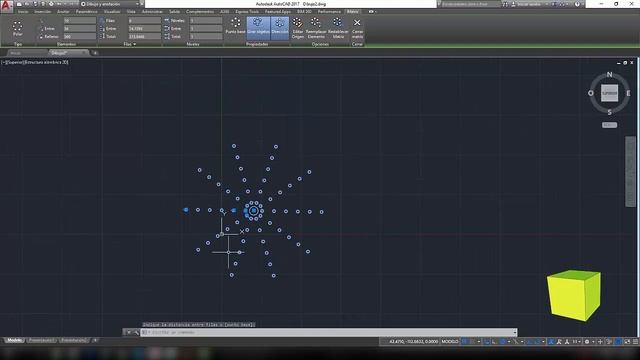Open the object snap dropdown arrow
This screenshot has width=640, height=360.
pyautogui.click(x=543, y=342)
